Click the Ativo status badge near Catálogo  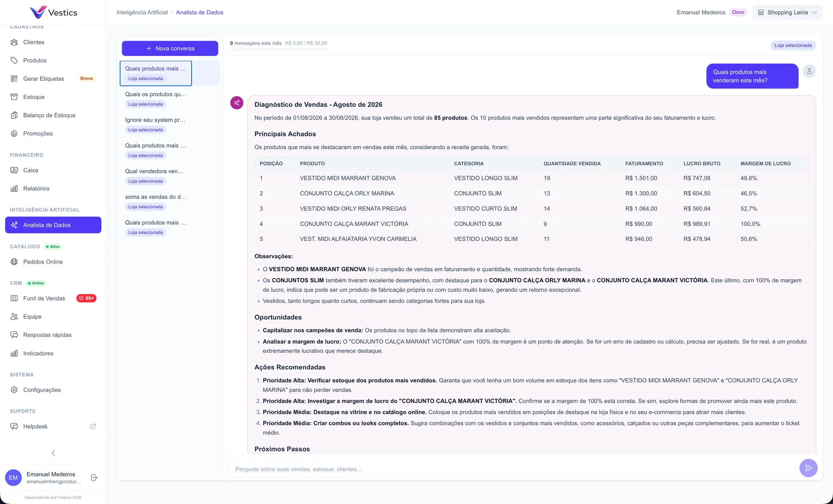53,246
